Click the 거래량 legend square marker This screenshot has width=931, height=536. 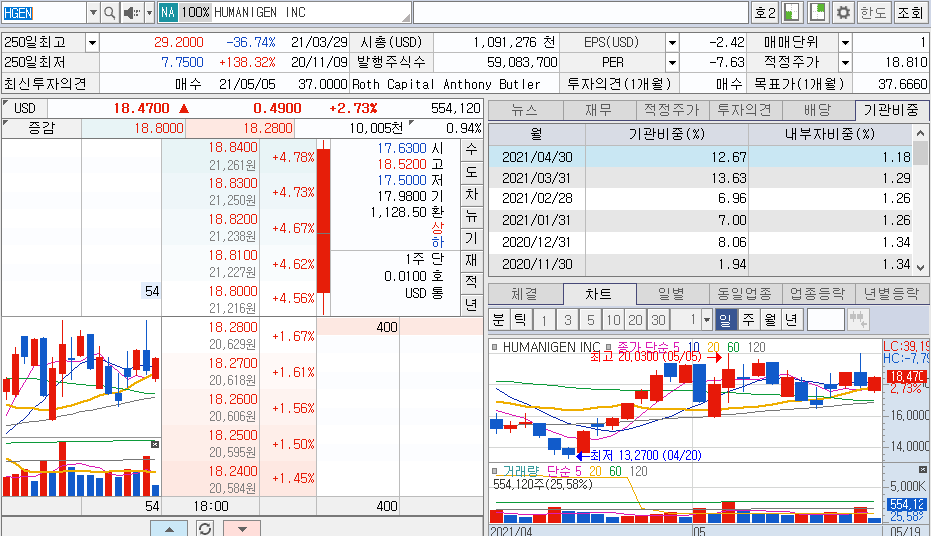pyautogui.click(x=495, y=471)
